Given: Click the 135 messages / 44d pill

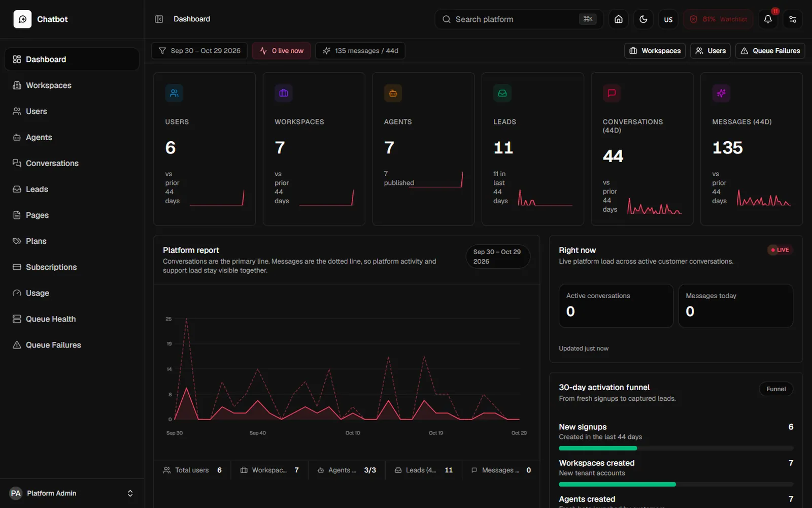Looking at the screenshot, I should pos(360,51).
